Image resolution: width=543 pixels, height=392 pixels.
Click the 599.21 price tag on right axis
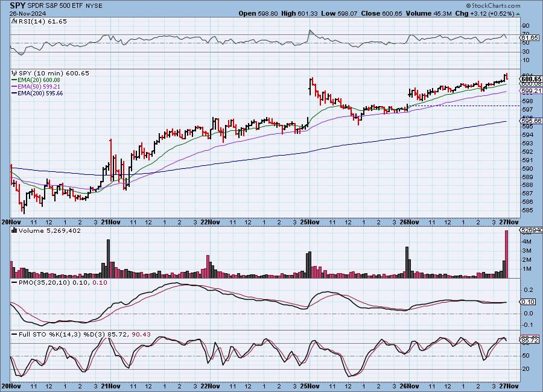pyautogui.click(x=531, y=90)
